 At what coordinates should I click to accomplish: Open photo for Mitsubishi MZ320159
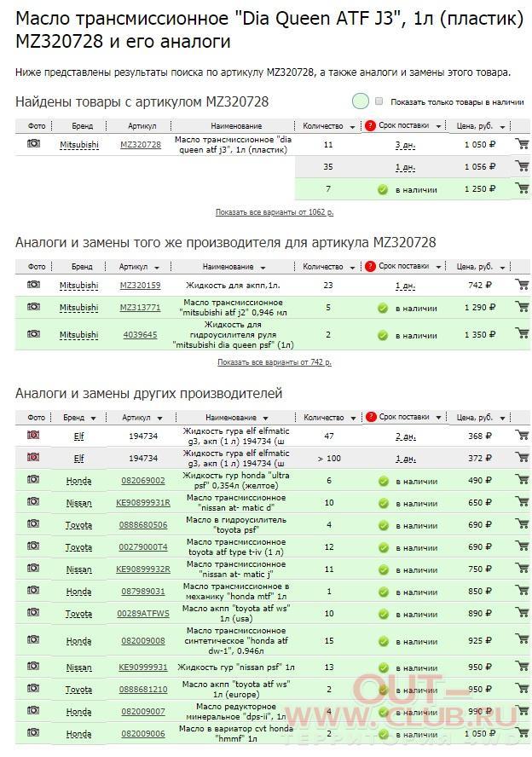point(33,285)
